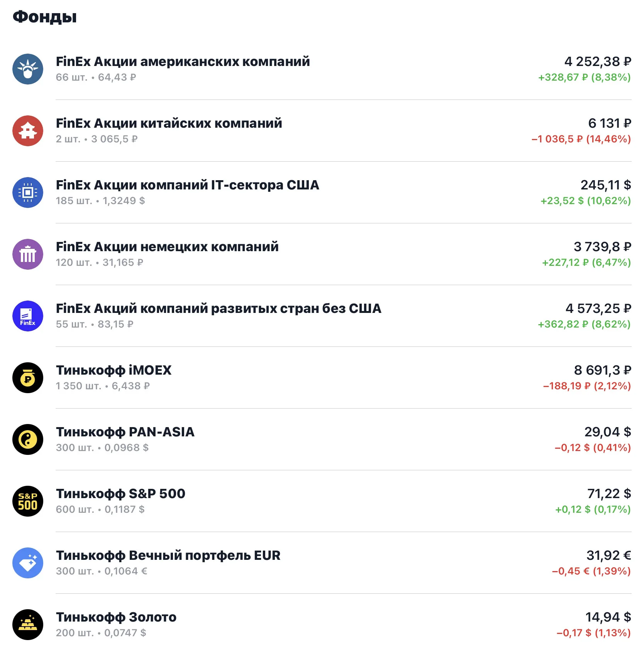Tap the gold bars Золото icon
This screenshot has width=644, height=664.
28,625
